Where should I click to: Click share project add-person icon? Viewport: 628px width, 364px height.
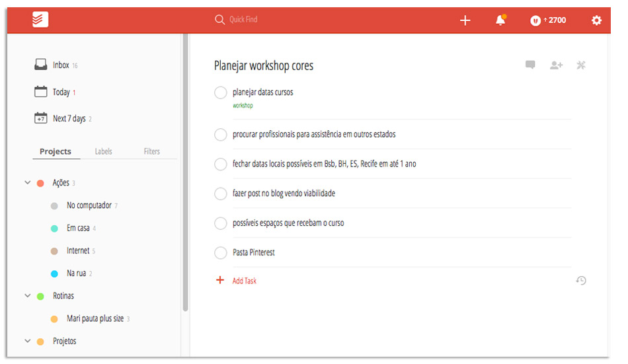coord(556,65)
